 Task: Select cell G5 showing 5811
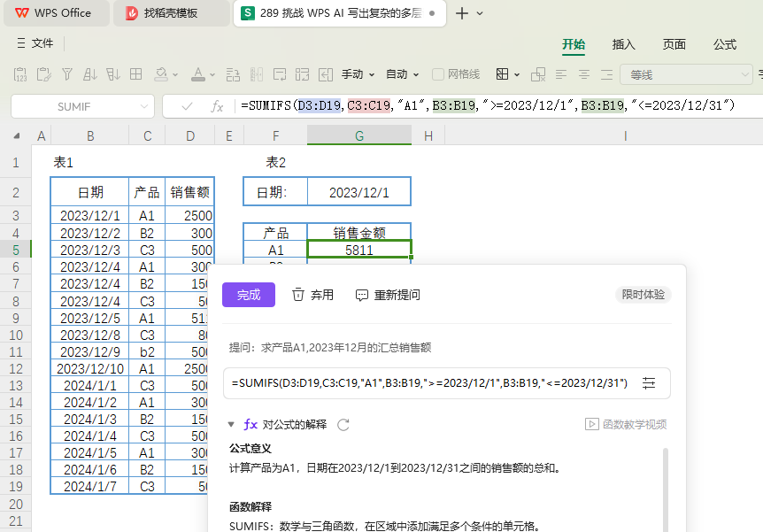pos(359,250)
